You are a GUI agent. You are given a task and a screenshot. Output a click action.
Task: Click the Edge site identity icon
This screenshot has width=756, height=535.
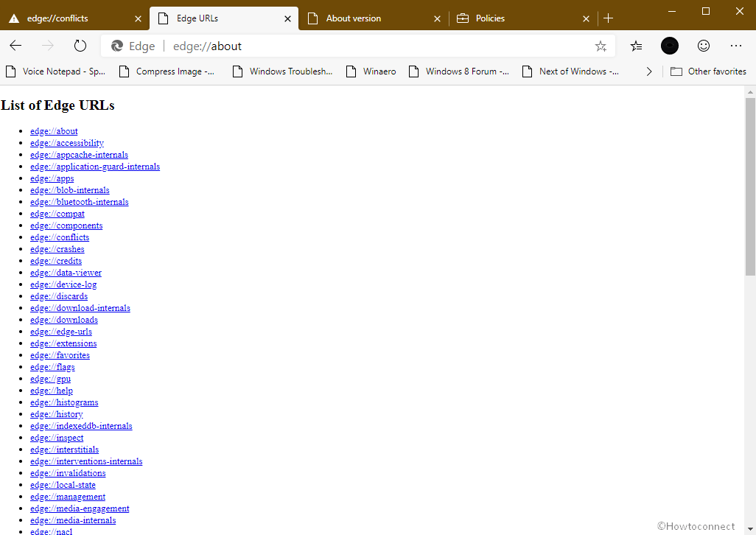(x=116, y=46)
